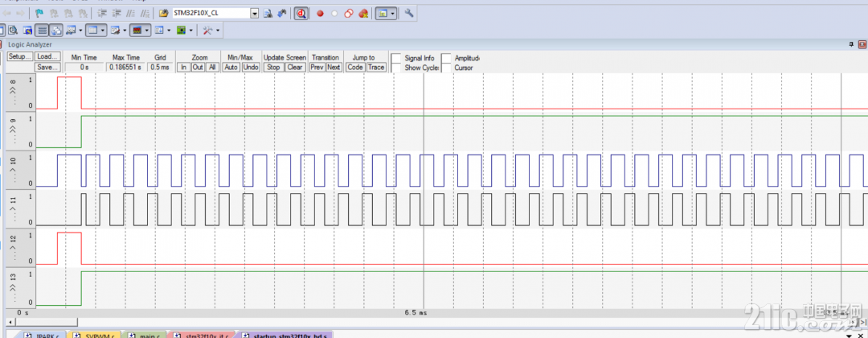Click the comment selection icon
868x338 pixels.
tap(130, 14)
